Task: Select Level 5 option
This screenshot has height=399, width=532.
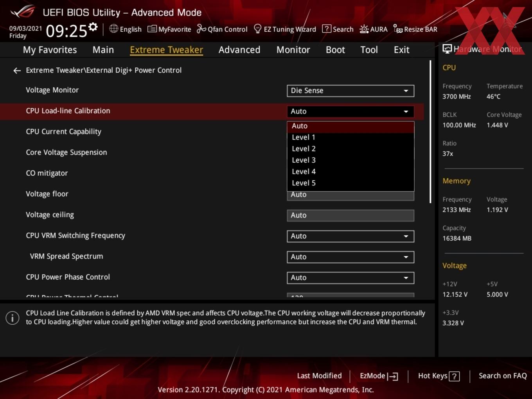Action: (350, 183)
